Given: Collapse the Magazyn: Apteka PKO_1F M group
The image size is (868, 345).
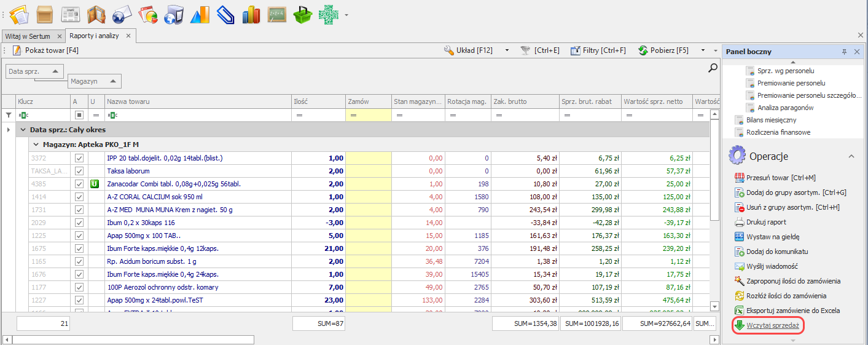Looking at the screenshot, I should point(36,145).
